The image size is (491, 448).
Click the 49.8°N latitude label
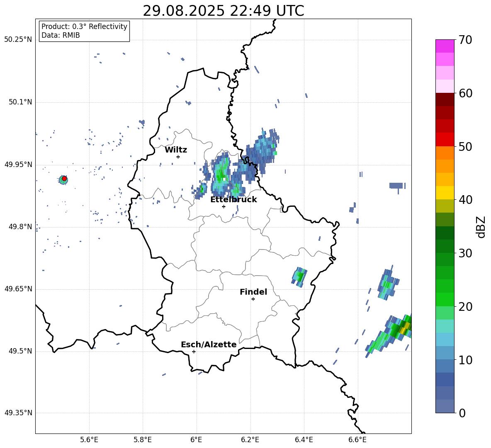[20, 227]
